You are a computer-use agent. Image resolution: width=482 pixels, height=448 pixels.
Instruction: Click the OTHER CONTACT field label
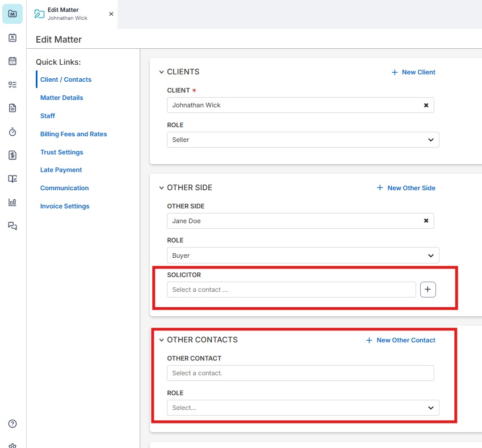[194, 358]
